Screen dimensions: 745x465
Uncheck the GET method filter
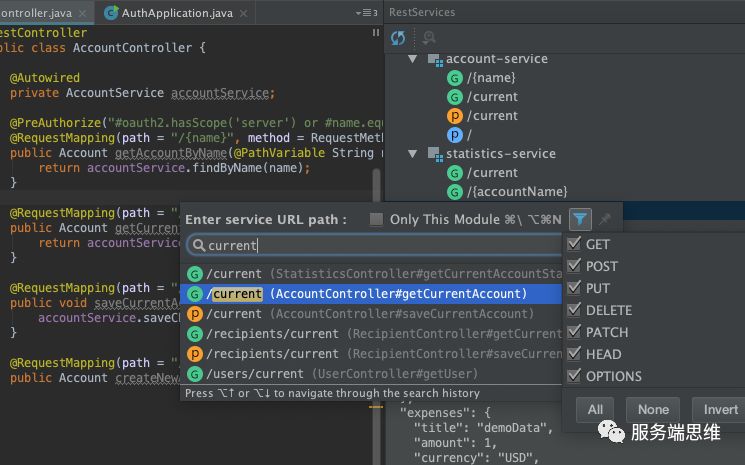[574, 244]
